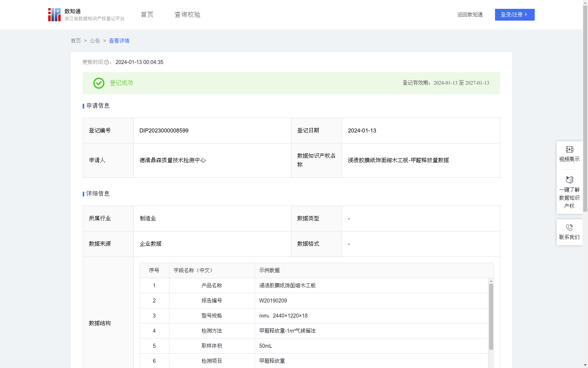The height and width of the screenshot is (368, 588).
Task: Click the 详细信息 section heading
Action: coord(98,194)
